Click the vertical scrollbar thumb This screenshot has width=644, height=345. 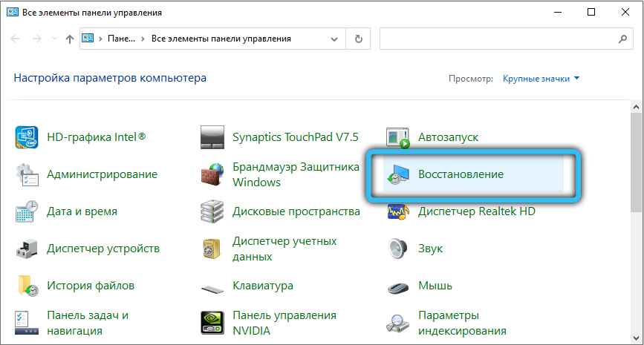coord(636,163)
